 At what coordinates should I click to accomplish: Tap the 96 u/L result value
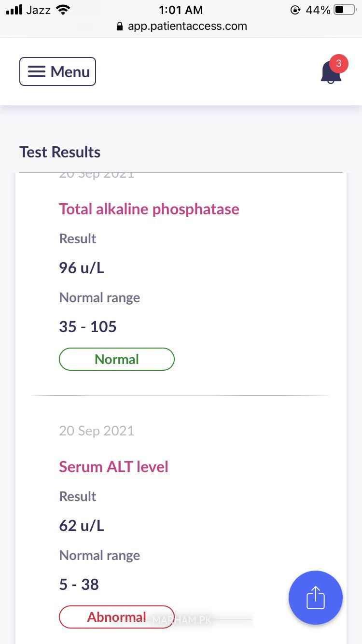[x=82, y=267]
